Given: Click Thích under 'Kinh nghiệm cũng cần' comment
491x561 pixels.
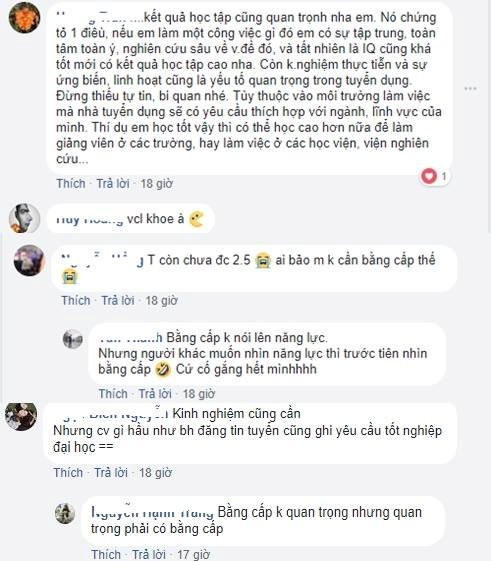Looking at the screenshot, I should (x=68, y=473).
